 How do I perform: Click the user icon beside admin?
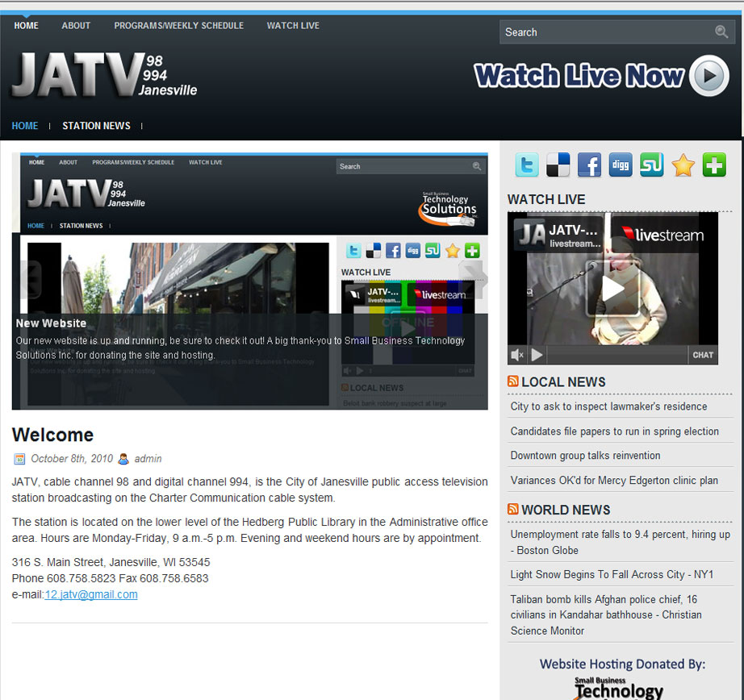(x=123, y=459)
